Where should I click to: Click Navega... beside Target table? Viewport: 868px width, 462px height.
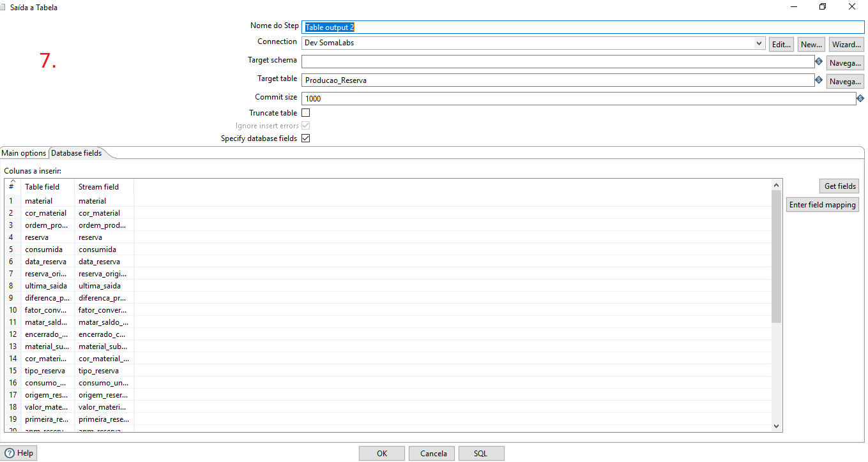pos(844,81)
